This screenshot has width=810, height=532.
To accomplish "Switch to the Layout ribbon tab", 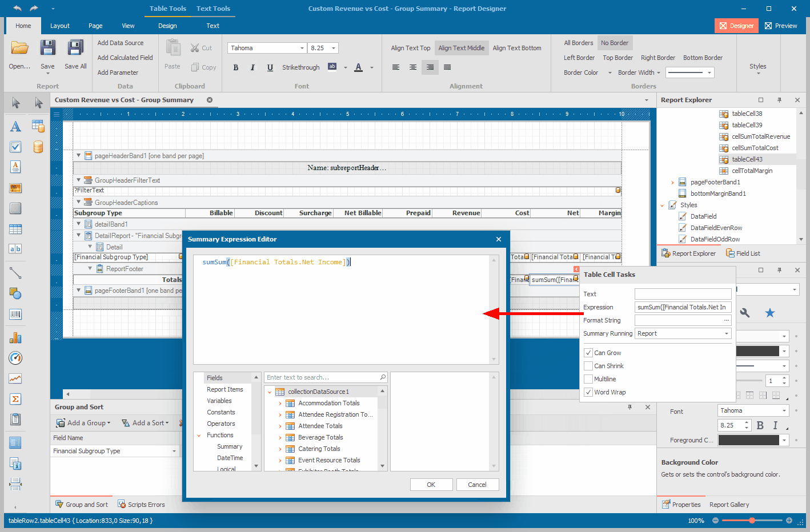I will pyautogui.click(x=60, y=26).
